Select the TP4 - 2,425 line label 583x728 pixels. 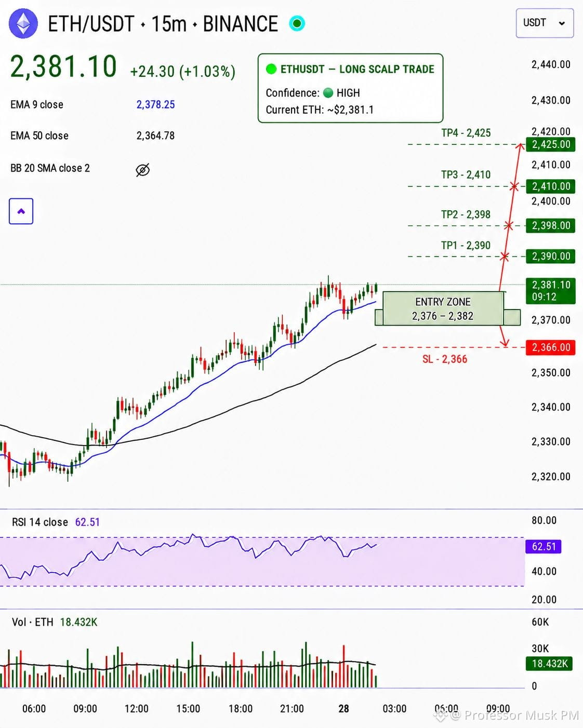click(x=466, y=133)
